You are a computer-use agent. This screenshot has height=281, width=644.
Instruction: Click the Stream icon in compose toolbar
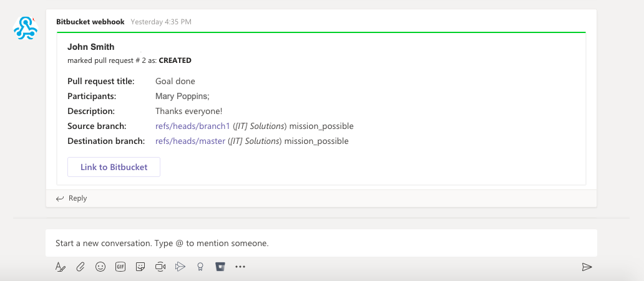tap(180, 267)
